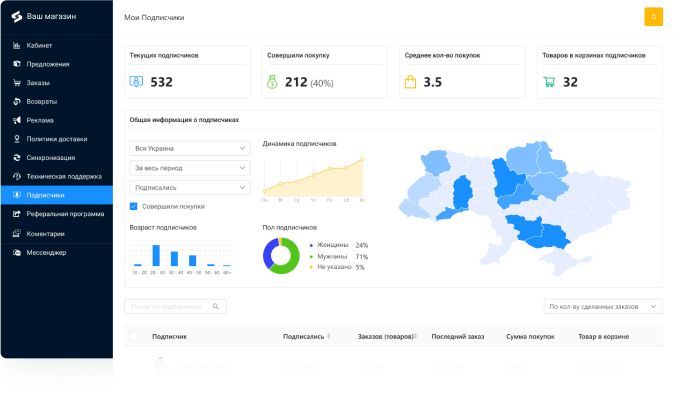675x398 pixels.
Task: Open Реферальная программа link
Action: (65, 214)
